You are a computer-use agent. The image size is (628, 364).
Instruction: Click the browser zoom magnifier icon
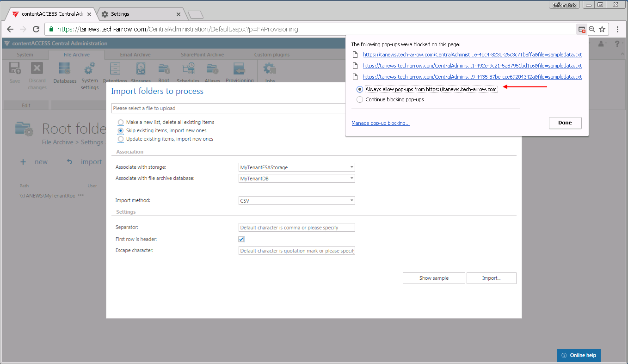click(x=592, y=29)
